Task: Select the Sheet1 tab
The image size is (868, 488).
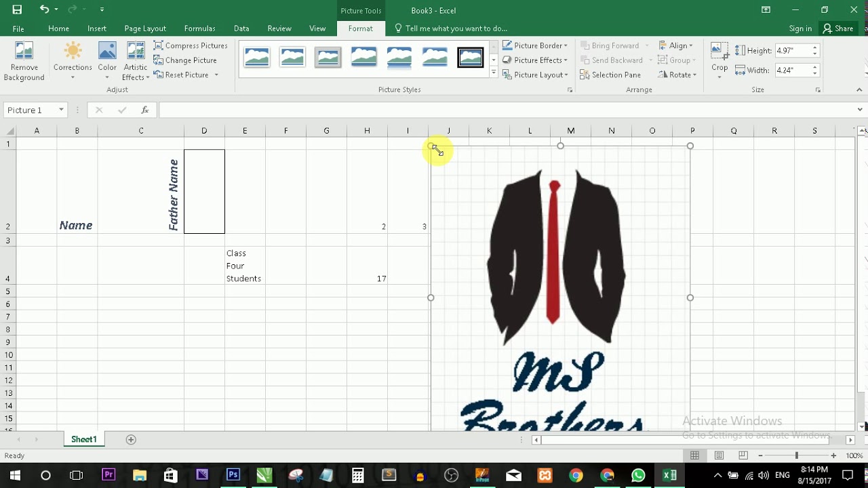Action: [x=84, y=439]
